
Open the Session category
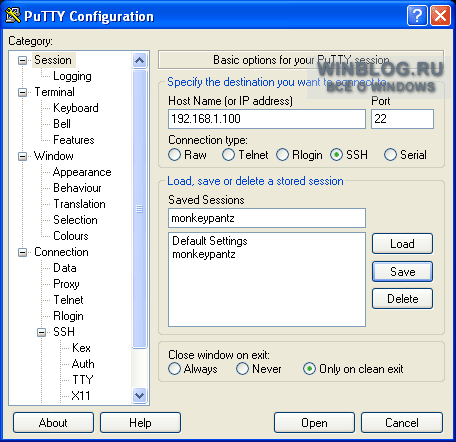[53, 60]
